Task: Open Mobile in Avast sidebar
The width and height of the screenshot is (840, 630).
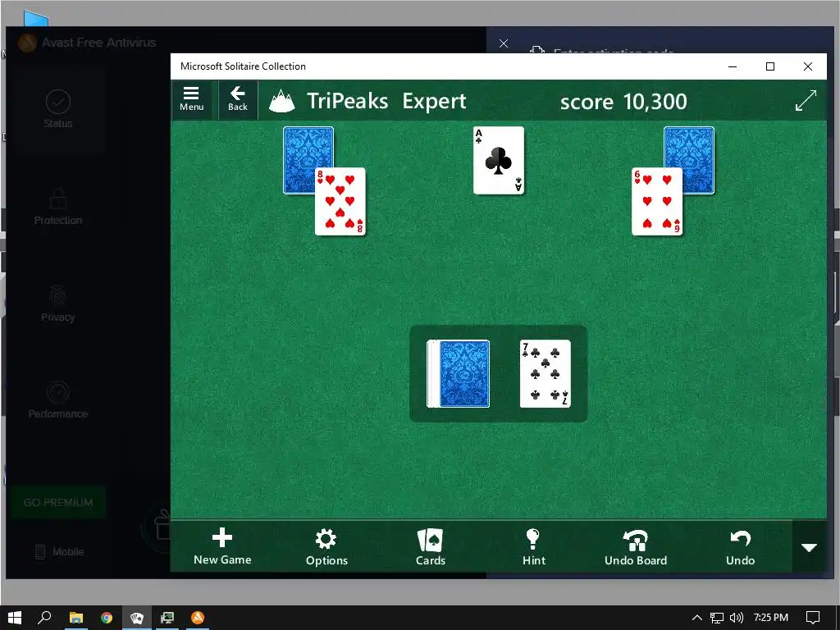Action: 59,552
